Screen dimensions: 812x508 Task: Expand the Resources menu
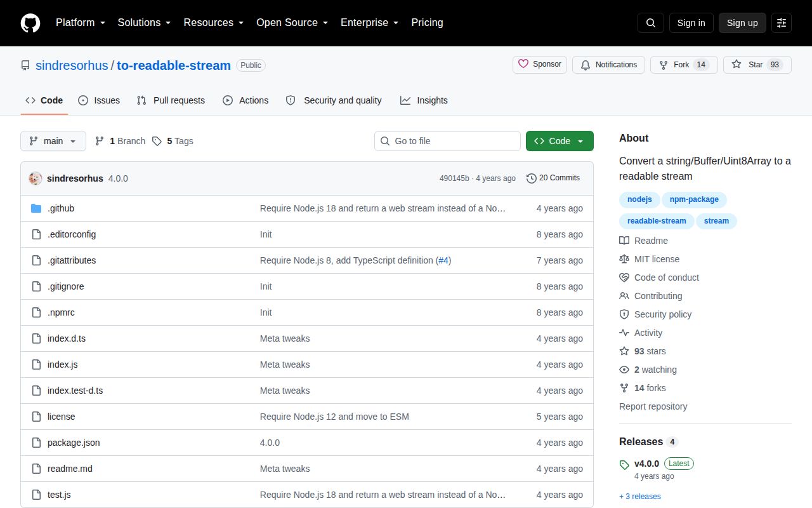[213, 23]
